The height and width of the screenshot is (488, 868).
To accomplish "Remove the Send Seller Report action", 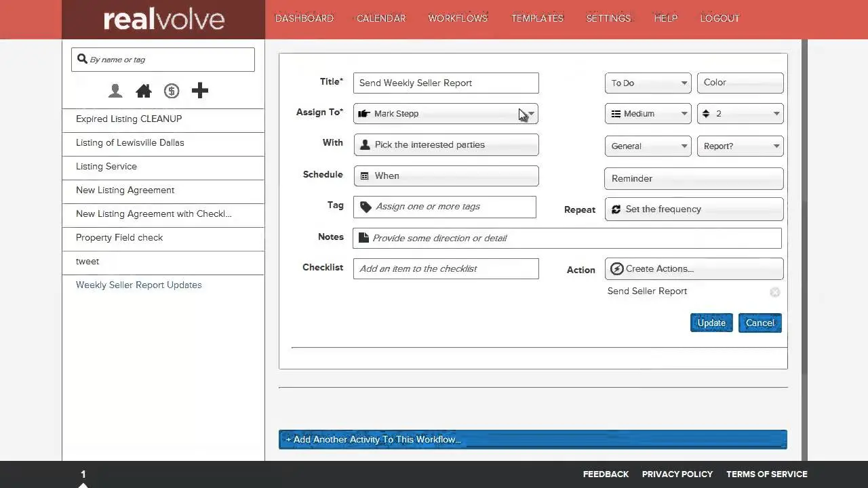I will 774,292.
